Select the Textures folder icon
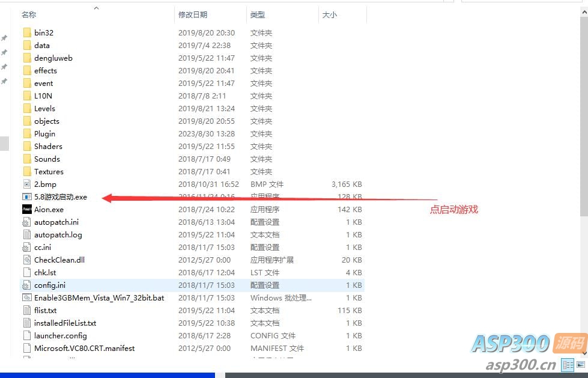 [x=27, y=171]
